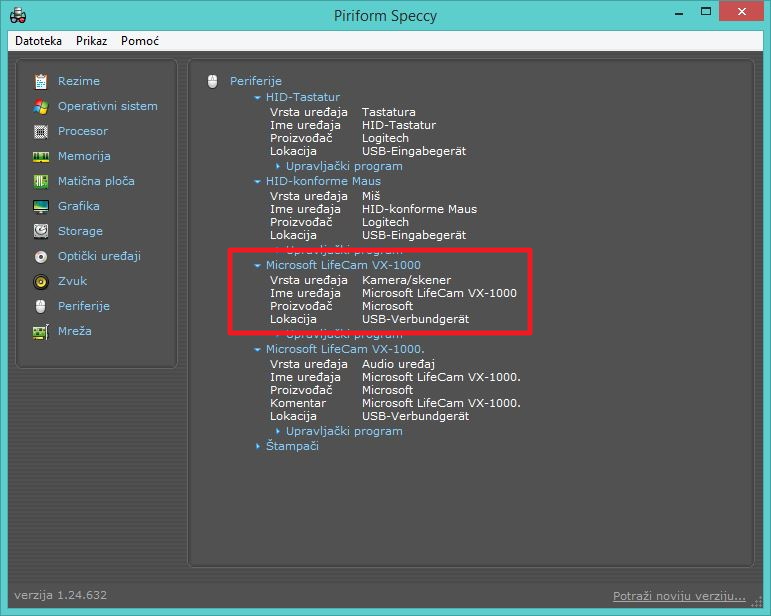The image size is (771, 616).
Task: Open the Prikaz menu
Action: coord(91,41)
